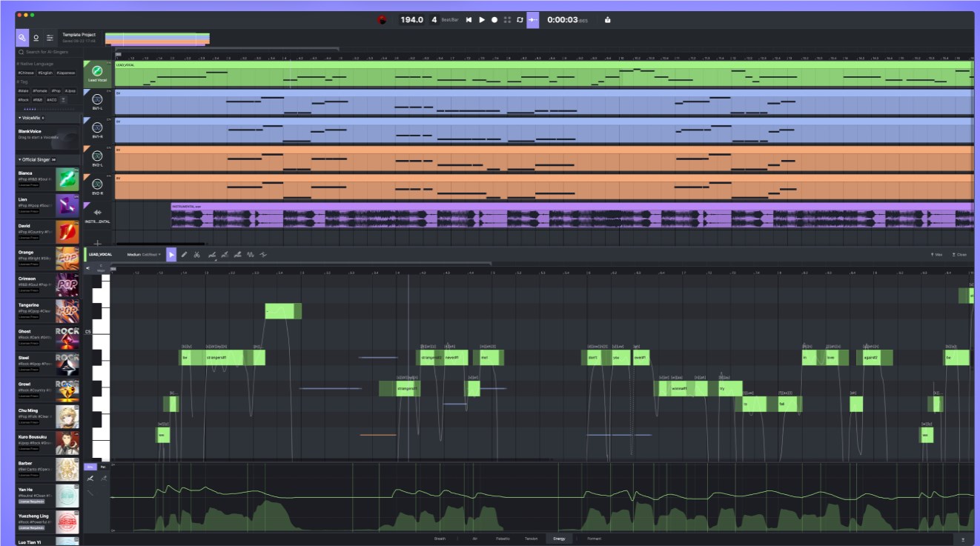
Task: Click the Clear button in editor toolbar
Action: tap(959, 254)
